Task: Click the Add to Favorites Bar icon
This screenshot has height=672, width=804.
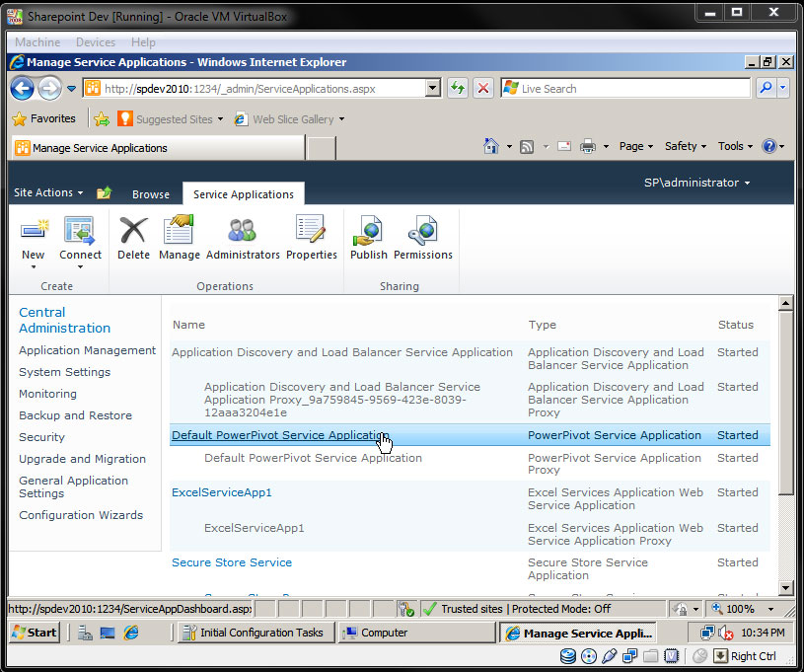Action: [102, 119]
